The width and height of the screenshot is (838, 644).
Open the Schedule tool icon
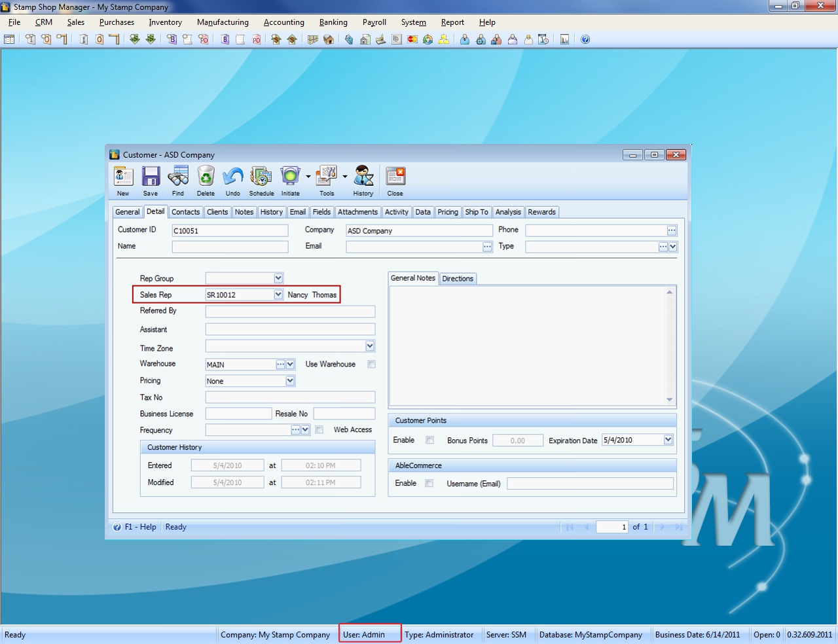(x=261, y=177)
